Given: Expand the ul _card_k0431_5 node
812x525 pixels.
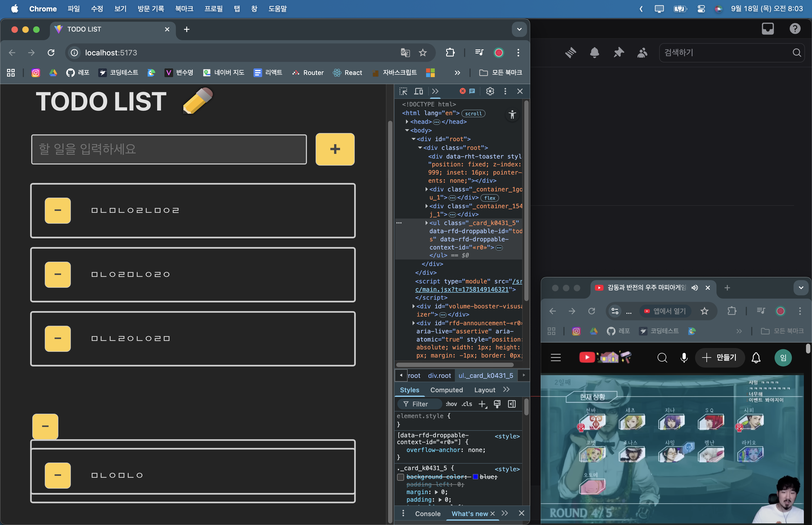Looking at the screenshot, I should [x=426, y=223].
